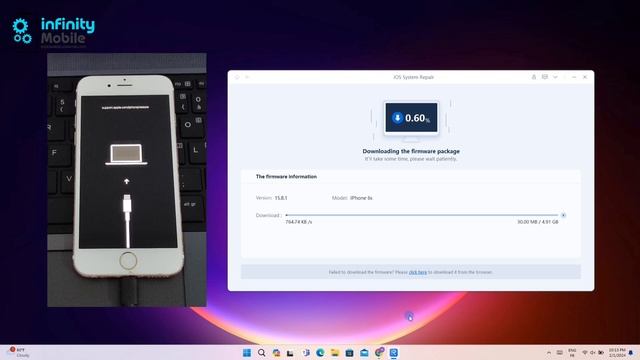Open the volume speaker tray icon

593,353
